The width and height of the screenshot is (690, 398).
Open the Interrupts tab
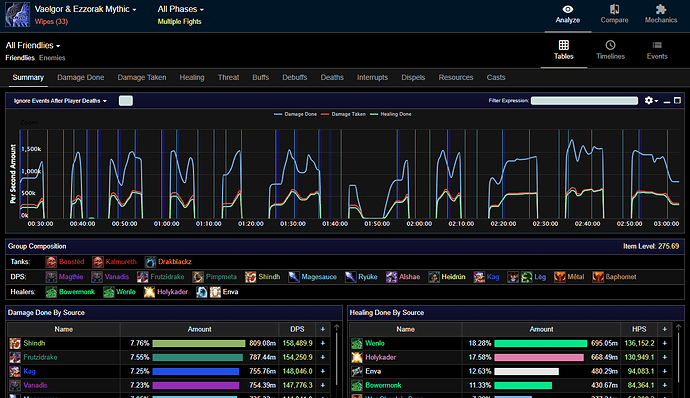point(372,77)
